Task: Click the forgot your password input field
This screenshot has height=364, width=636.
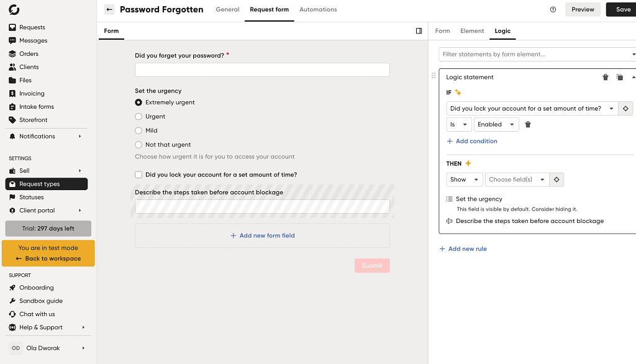Action: [263, 70]
